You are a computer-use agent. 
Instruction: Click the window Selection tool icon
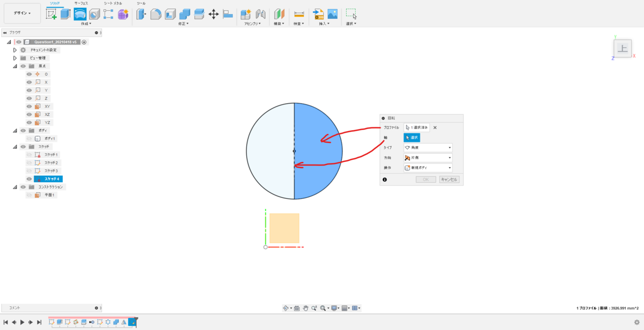click(351, 14)
